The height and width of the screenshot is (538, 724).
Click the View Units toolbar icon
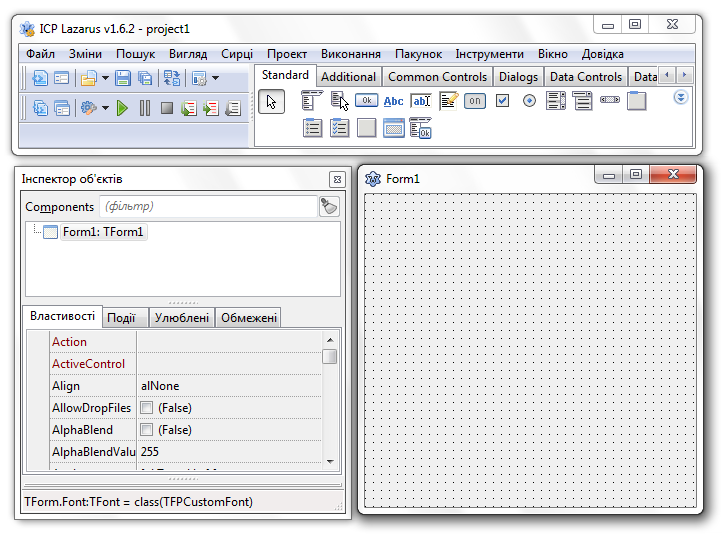tap(40, 109)
